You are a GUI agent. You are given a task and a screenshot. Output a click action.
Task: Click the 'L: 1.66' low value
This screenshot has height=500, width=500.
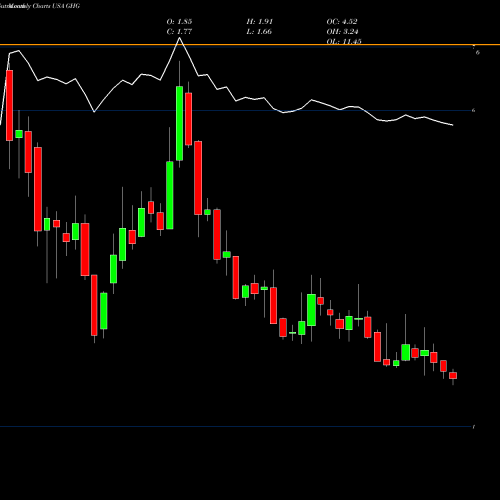tap(259, 32)
